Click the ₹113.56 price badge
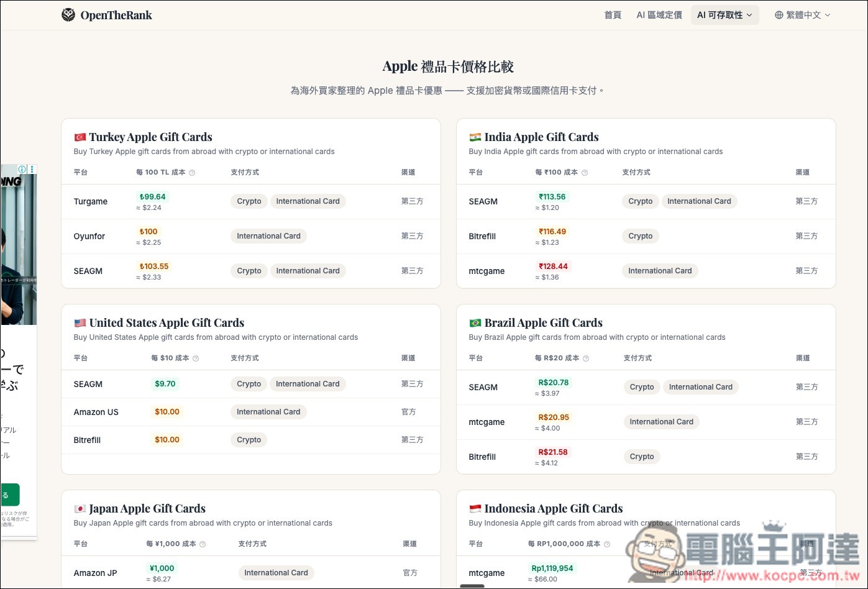The width and height of the screenshot is (868, 589). 552,196
